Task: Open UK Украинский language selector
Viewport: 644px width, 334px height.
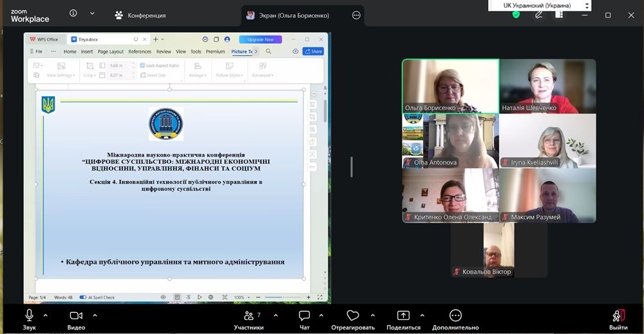Action: (547, 6)
